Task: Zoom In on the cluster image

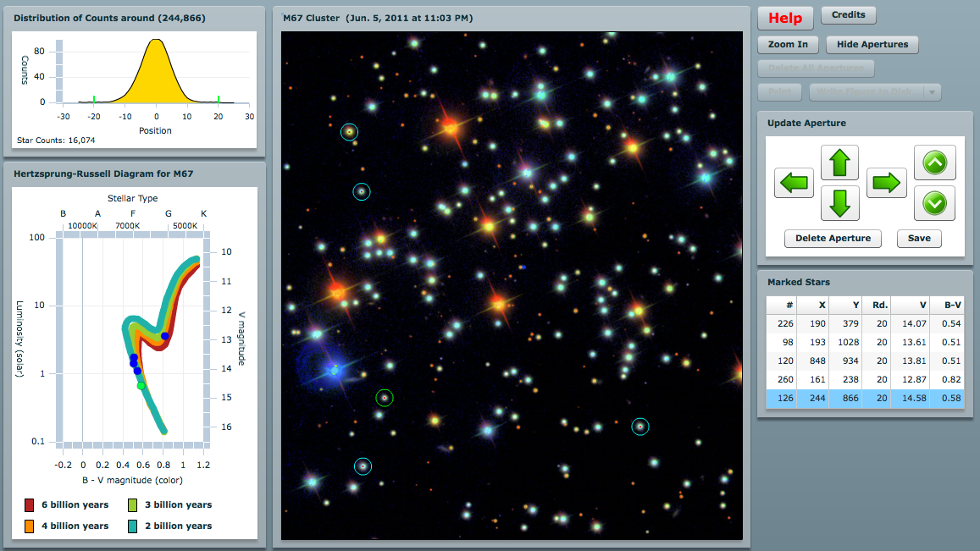Action: coord(788,45)
